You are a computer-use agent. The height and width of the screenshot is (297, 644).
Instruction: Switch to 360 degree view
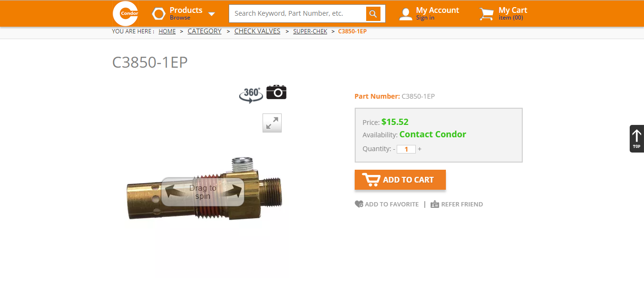(251, 94)
